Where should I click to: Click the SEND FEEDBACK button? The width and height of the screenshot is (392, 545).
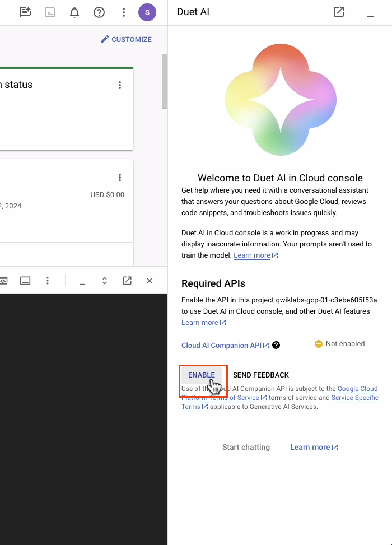261,375
